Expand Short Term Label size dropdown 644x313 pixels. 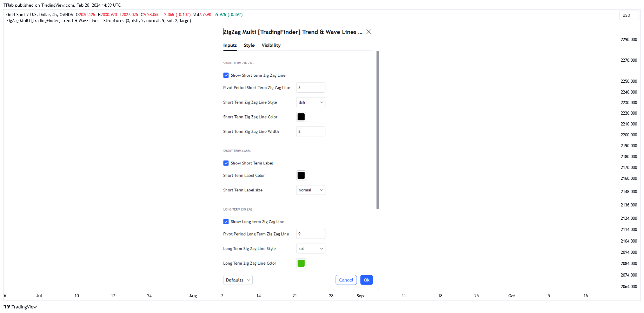311,190
